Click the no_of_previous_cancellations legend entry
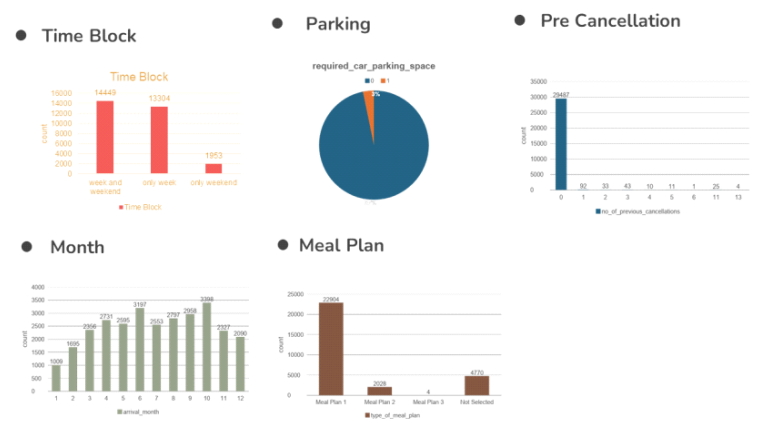This screenshot has width=760, height=423. [637, 212]
